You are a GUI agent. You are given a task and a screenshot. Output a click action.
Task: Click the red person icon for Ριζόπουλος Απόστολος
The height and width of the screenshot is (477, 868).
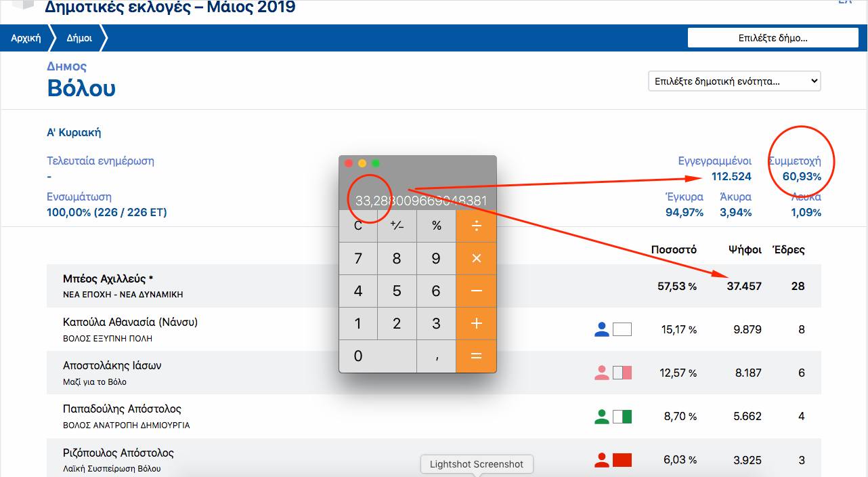pos(602,459)
